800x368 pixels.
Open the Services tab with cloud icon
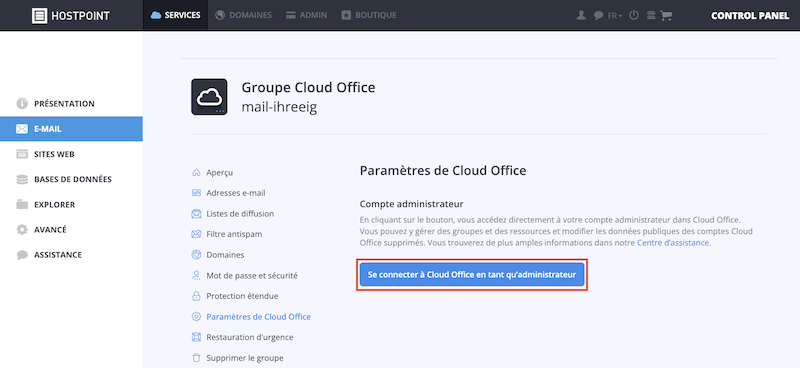pyautogui.click(x=176, y=15)
